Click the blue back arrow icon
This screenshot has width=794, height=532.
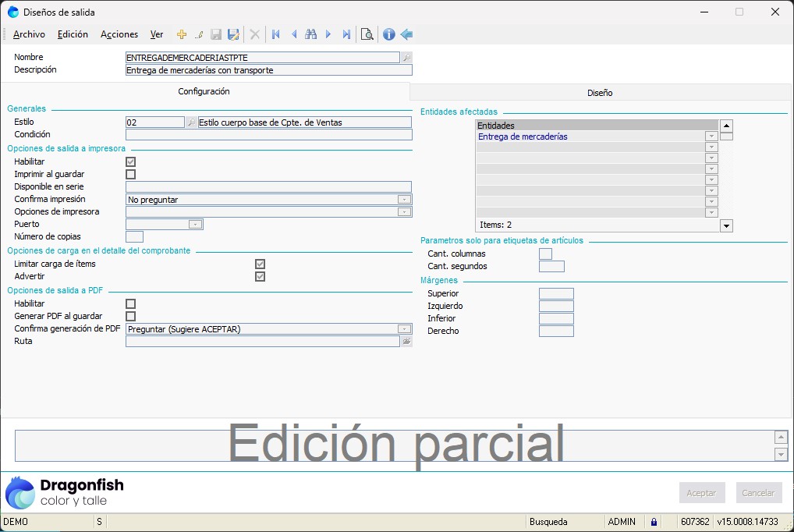[406, 34]
